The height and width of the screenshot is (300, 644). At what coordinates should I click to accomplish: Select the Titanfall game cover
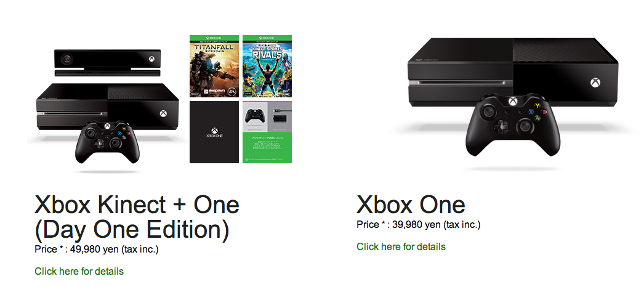(x=214, y=67)
